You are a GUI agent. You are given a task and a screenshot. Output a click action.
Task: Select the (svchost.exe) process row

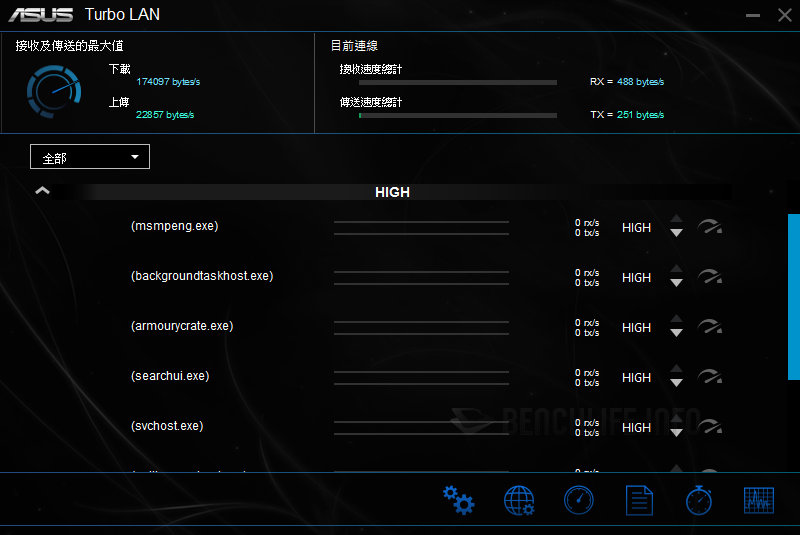(x=167, y=426)
